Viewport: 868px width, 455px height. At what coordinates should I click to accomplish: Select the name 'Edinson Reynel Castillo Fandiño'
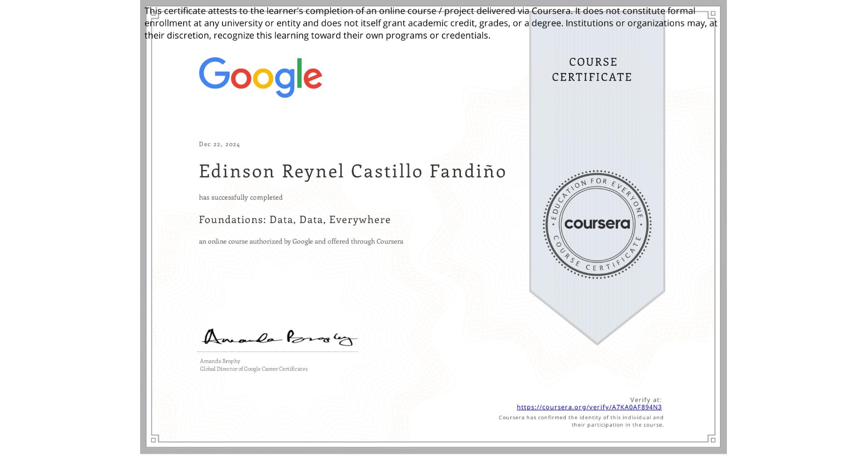[352, 171]
